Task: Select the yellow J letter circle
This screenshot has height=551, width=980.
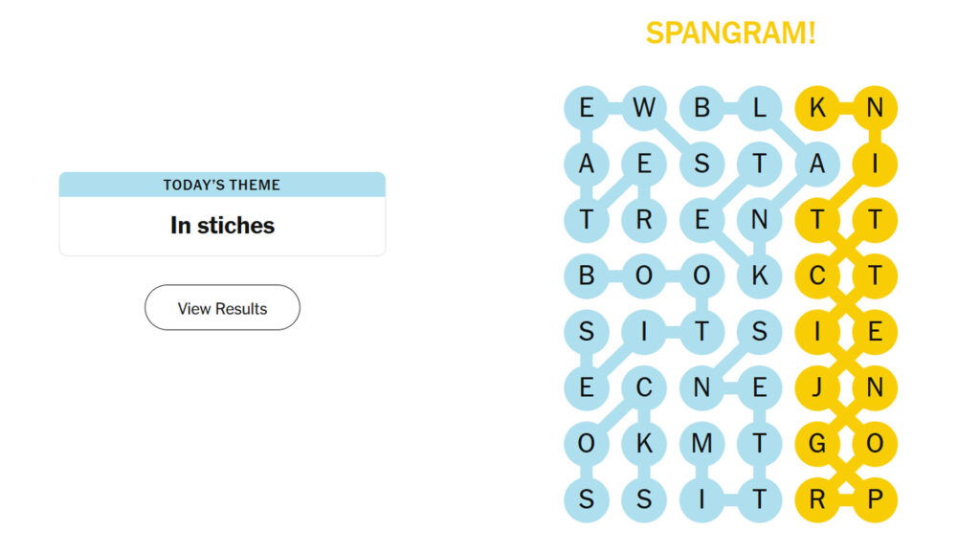Action: 817,388
